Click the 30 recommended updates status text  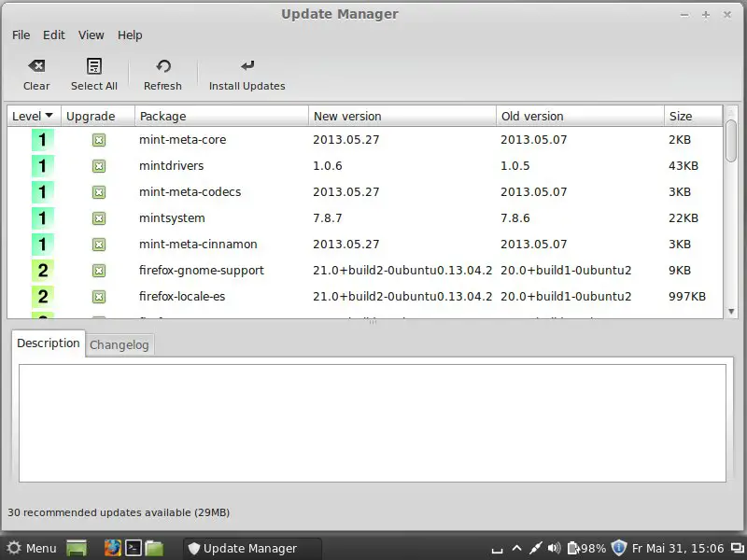(119, 512)
